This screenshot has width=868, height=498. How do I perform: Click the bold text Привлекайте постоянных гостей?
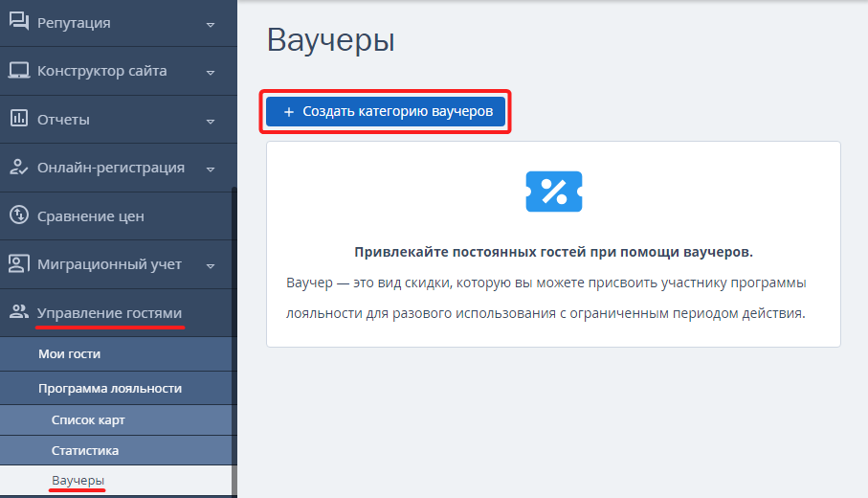[553, 252]
